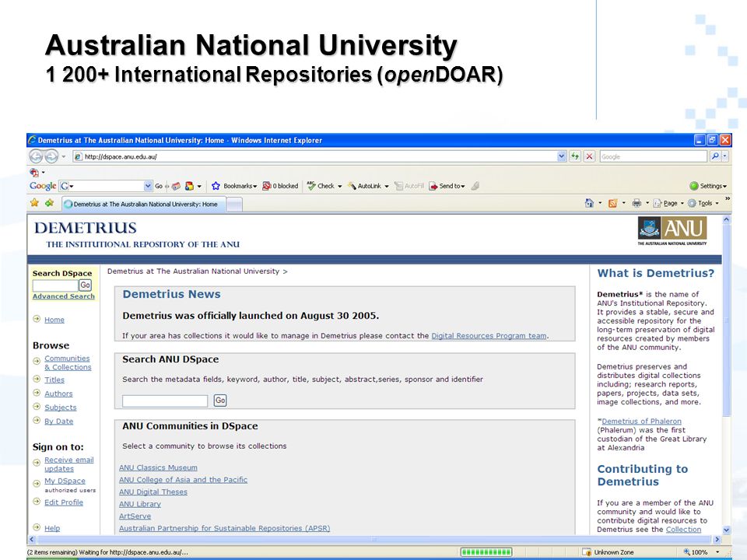Open the Demetrius of Phaleron link
The height and width of the screenshot is (560, 747).
(x=641, y=421)
